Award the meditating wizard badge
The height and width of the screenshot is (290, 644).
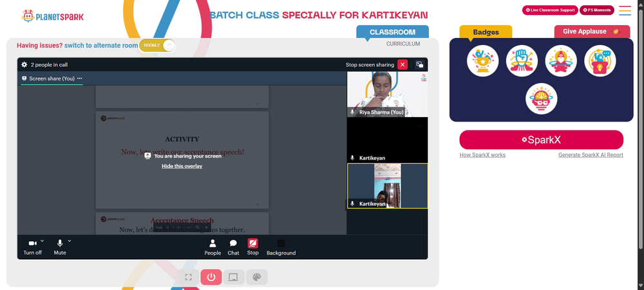(561, 60)
